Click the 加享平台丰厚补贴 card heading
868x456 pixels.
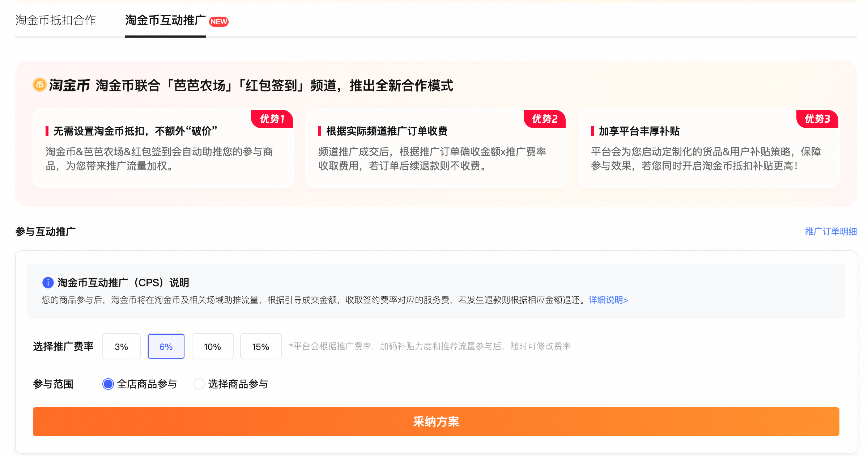click(639, 131)
